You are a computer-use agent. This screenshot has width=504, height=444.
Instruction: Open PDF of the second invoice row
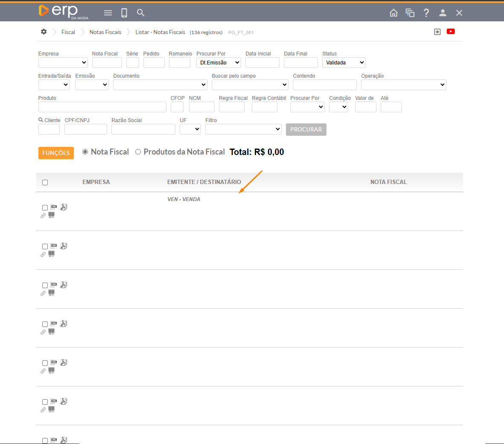tap(64, 246)
